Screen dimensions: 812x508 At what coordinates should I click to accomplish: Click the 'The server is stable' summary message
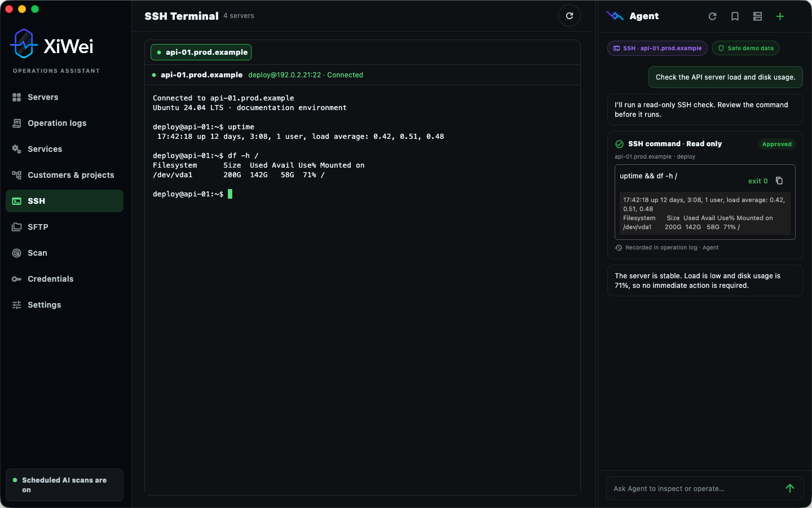pyautogui.click(x=705, y=281)
